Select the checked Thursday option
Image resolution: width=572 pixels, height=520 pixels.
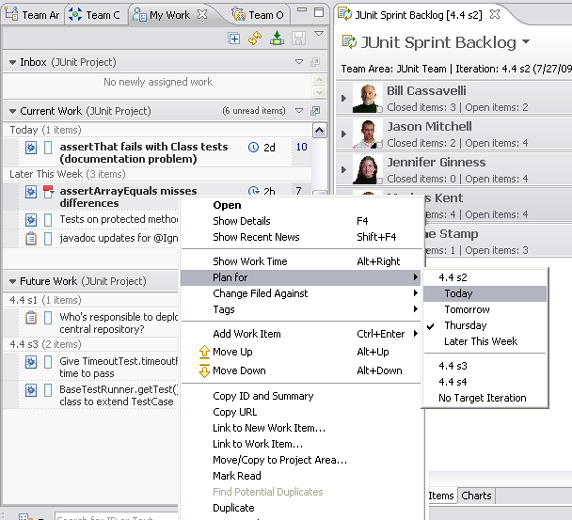[485, 325]
